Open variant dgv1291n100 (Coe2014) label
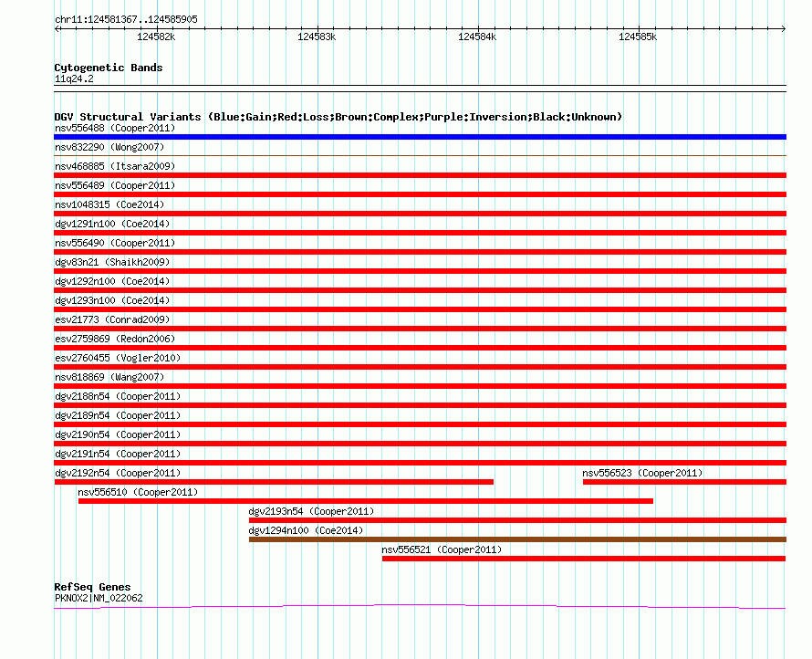The image size is (812, 659). point(112,224)
